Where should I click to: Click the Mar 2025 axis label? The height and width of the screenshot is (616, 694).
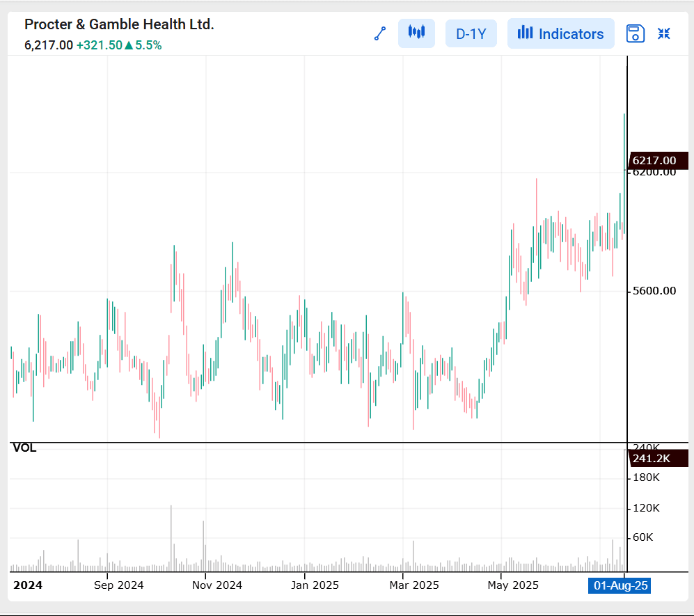pyautogui.click(x=414, y=585)
